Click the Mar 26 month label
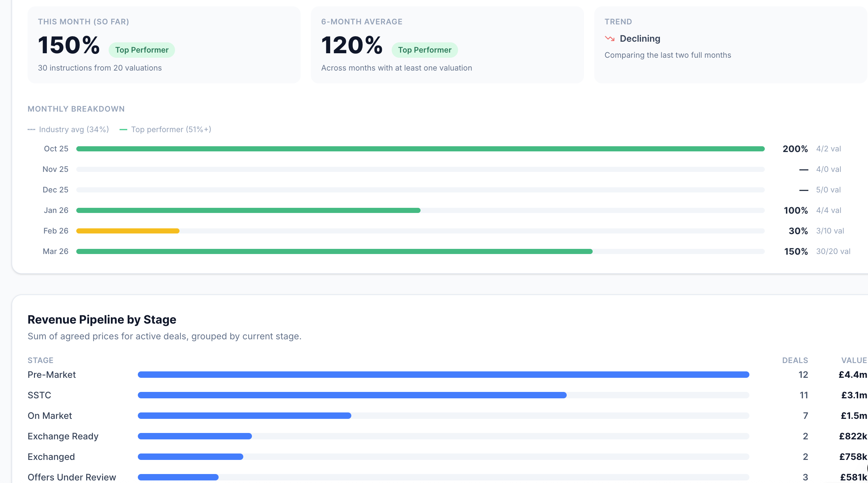868x483 pixels. pos(55,251)
